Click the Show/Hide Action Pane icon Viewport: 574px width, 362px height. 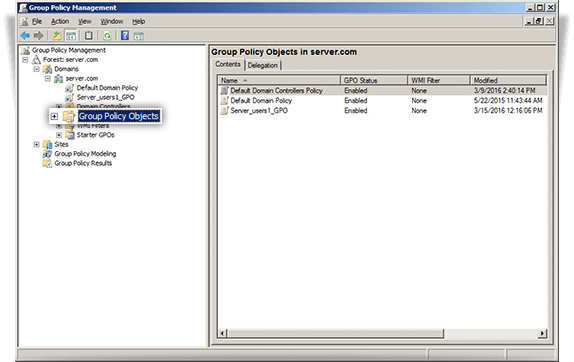(x=138, y=36)
